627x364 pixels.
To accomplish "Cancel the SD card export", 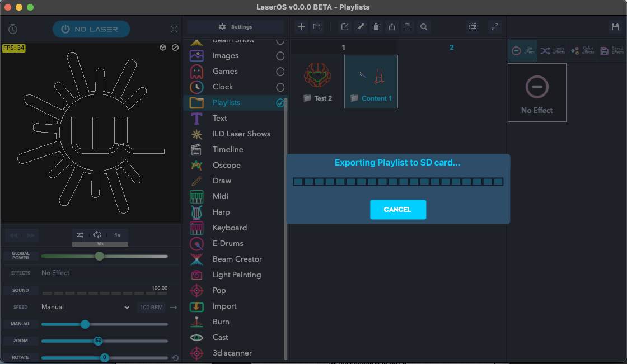I will tap(398, 209).
